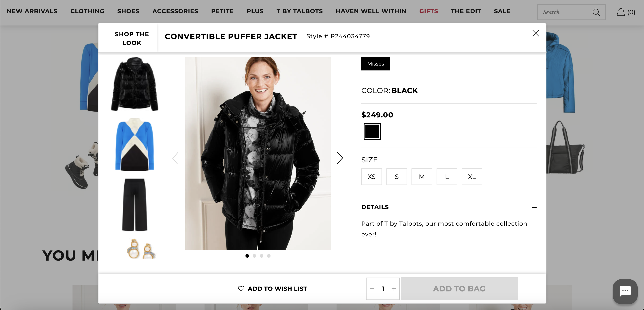The image size is (644, 310).
Task: Pick size XL option
Action: [x=471, y=177]
